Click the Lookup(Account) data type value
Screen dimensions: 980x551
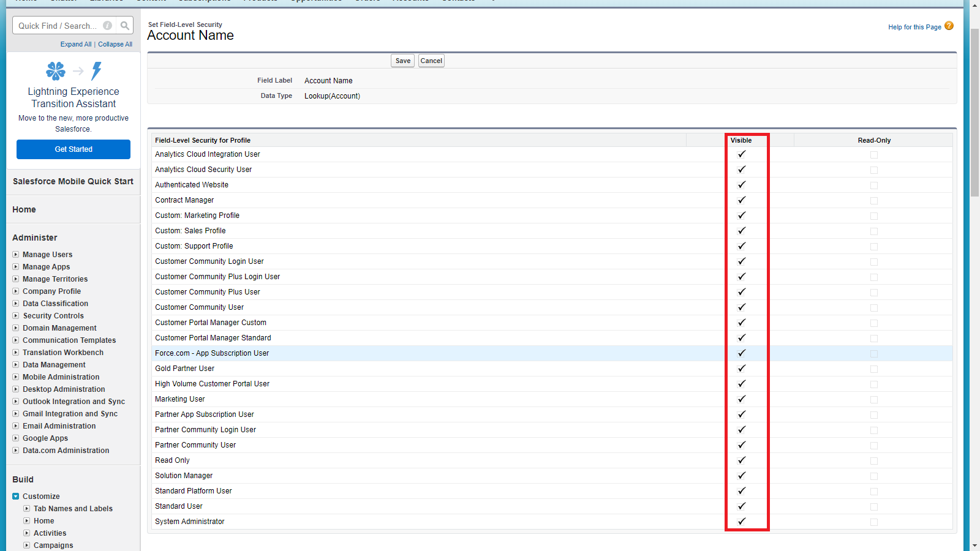click(x=332, y=96)
